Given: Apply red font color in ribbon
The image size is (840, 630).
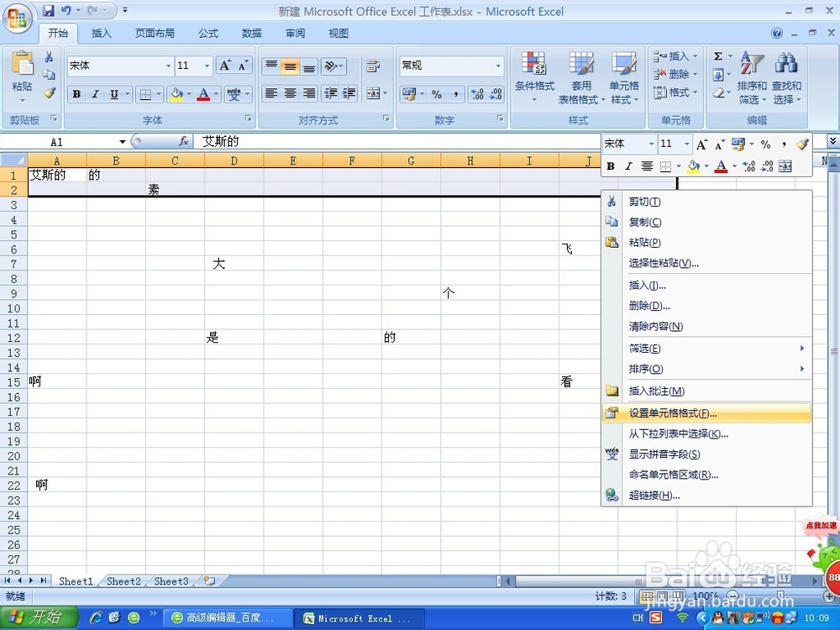Looking at the screenshot, I should pyautogui.click(x=203, y=94).
